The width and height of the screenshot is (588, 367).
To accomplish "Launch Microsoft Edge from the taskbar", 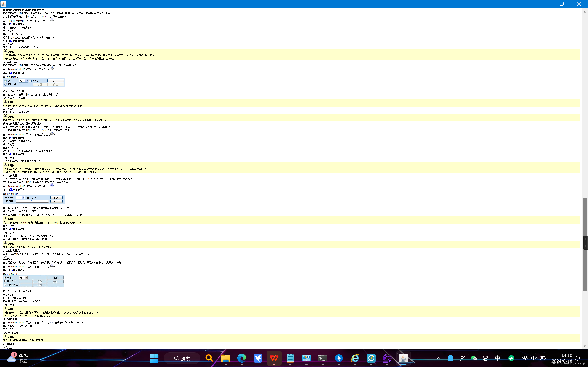I will coord(241,358).
